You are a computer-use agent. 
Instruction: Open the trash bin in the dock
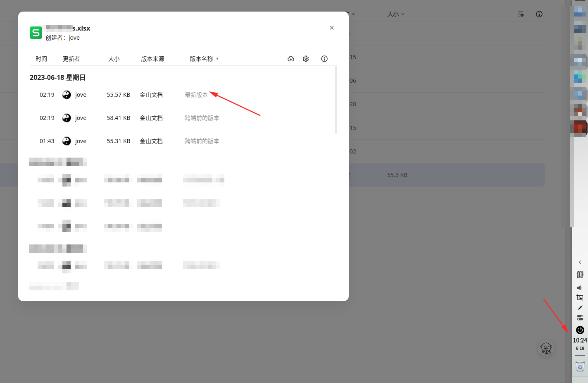(580, 366)
